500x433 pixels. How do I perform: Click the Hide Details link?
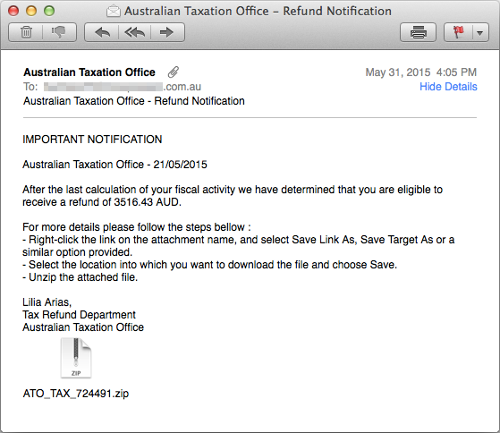[x=448, y=86]
